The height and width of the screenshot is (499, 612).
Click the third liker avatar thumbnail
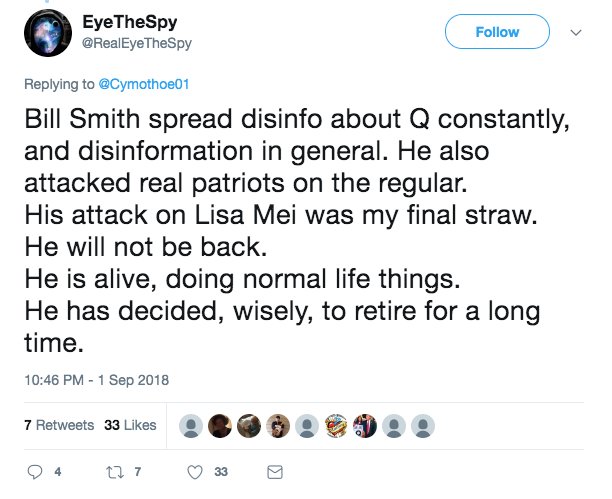pyautogui.click(x=248, y=425)
